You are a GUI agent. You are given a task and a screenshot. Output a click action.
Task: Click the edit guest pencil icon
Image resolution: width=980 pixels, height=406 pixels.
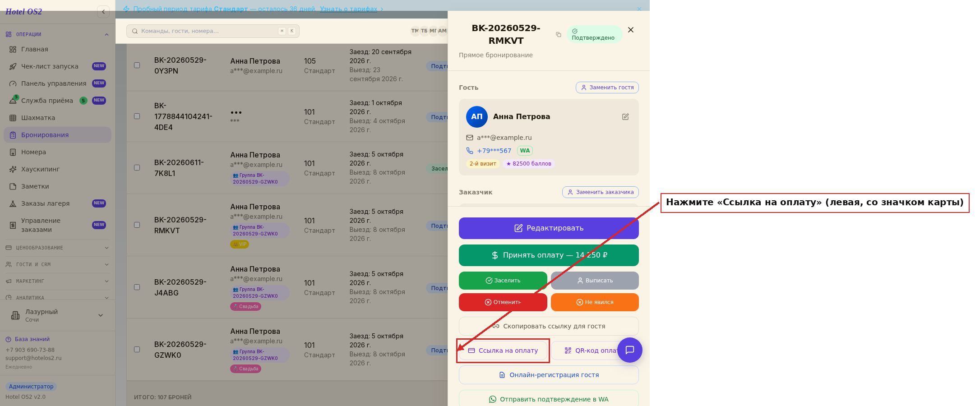coord(625,117)
